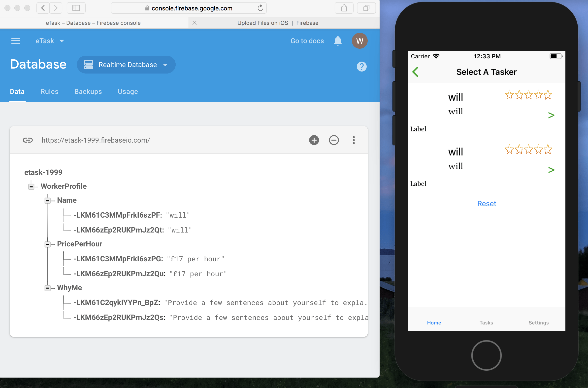Tap the green back arrow in simulator
Screen dimensions: 588x388
[x=416, y=72]
